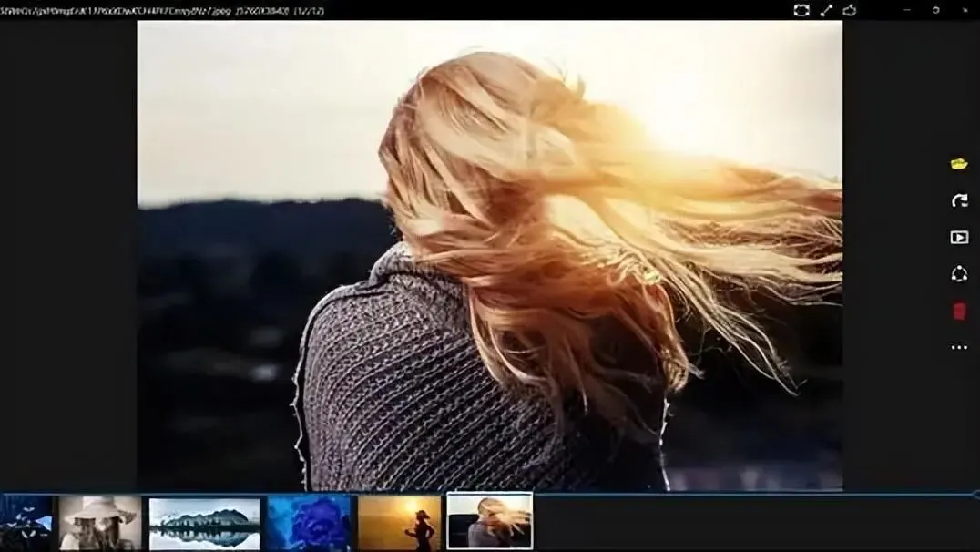The width and height of the screenshot is (980, 552).
Task: Select the highlighted blonde hair thumbnail
Action: click(x=490, y=521)
